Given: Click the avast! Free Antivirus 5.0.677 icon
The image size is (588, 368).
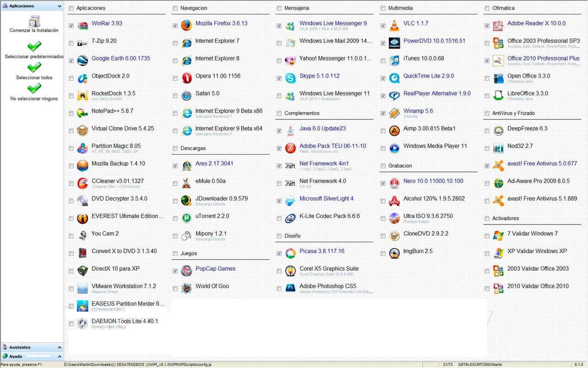Looking at the screenshot, I should pyautogui.click(x=498, y=166).
